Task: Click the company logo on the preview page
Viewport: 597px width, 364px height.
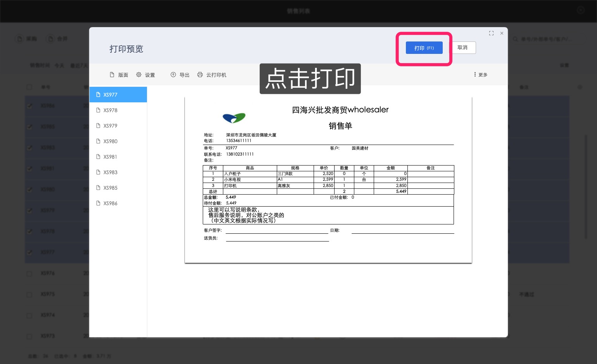Action: coord(234,118)
